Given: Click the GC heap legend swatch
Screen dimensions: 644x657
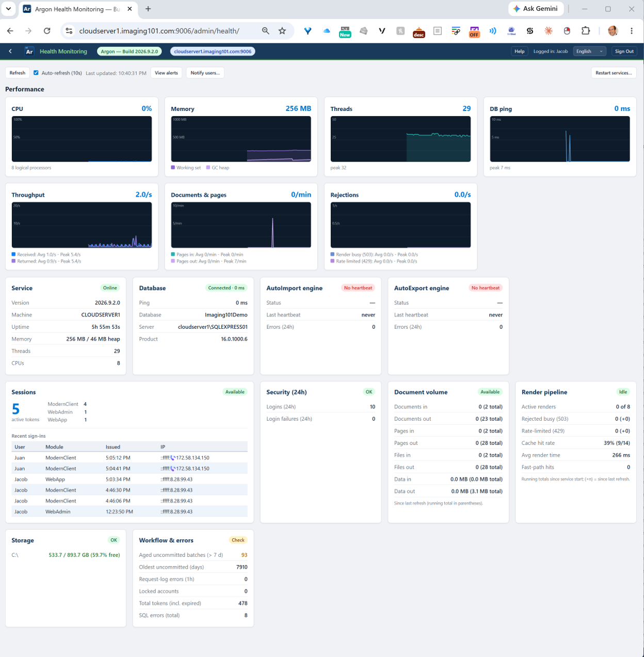Looking at the screenshot, I should coord(208,168).
